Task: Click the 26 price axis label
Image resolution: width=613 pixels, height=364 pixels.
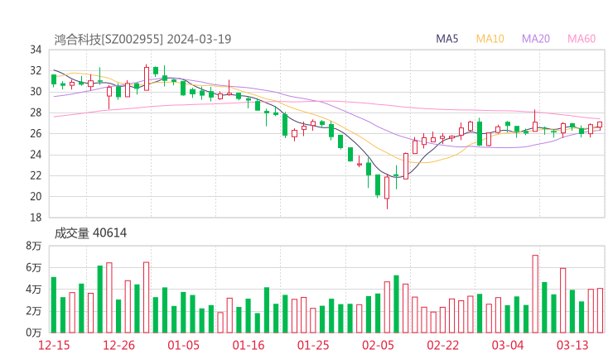Action: click(x=36, y=133)
